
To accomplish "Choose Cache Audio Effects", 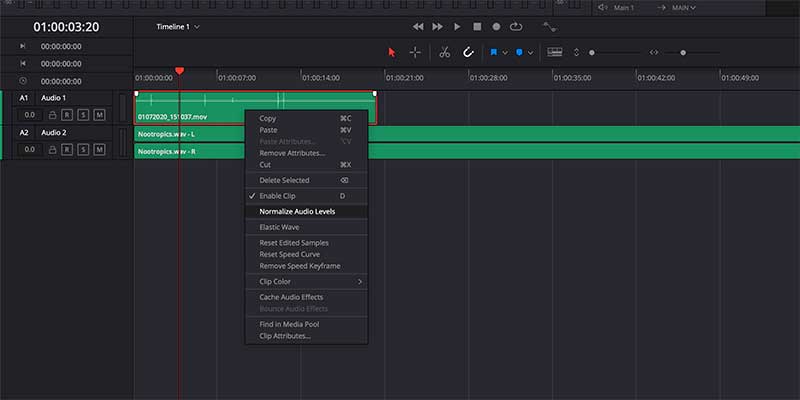I will pos(306,297).
